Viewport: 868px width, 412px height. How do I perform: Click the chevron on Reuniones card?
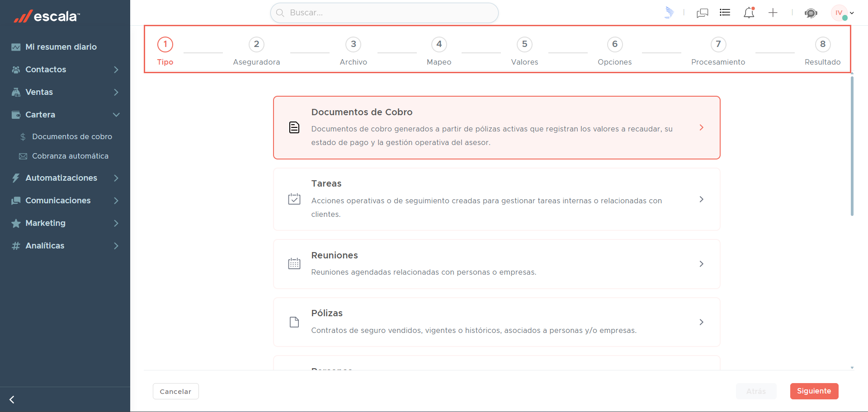(701, 264)
